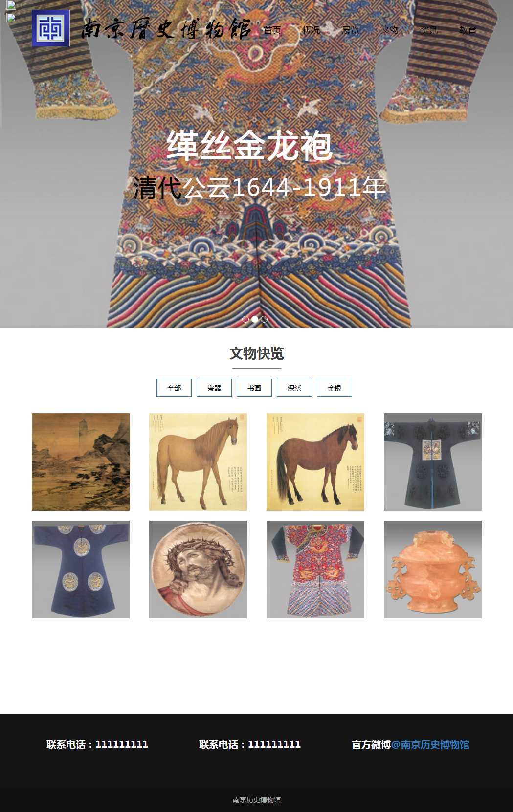Open the thorn-crowned portrait plate thumbnail
Image resolution: width=513 pixels, height=812 pixels.
pyautogui.click(x=198, y=570)
